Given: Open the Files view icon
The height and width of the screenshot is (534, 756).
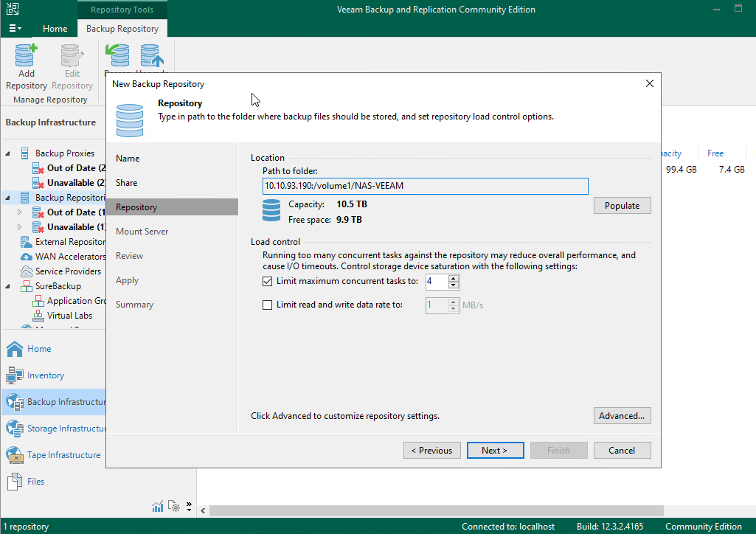Looking at the screenshot, I should [x=15, y=482].
